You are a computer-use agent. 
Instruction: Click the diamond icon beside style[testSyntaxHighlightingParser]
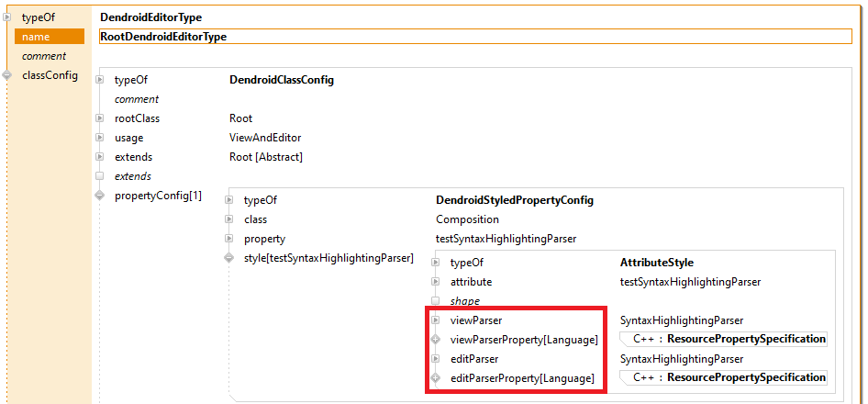click(229, 258)
